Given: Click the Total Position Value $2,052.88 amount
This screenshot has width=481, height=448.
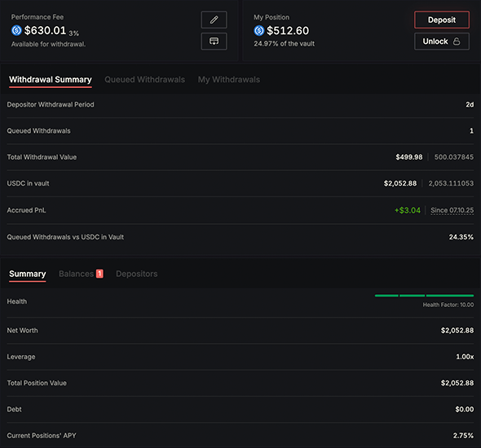Looking at the screenshot, I should point(457,383).
